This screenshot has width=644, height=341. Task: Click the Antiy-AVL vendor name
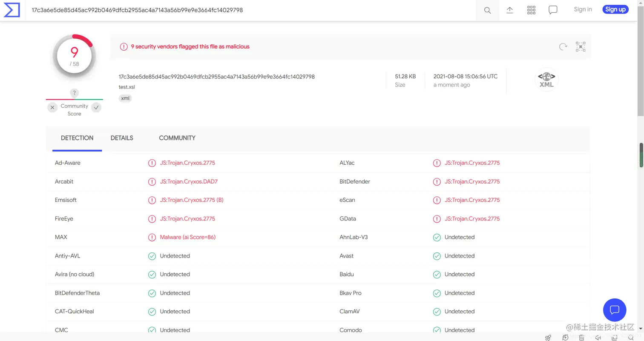(67, 256)
